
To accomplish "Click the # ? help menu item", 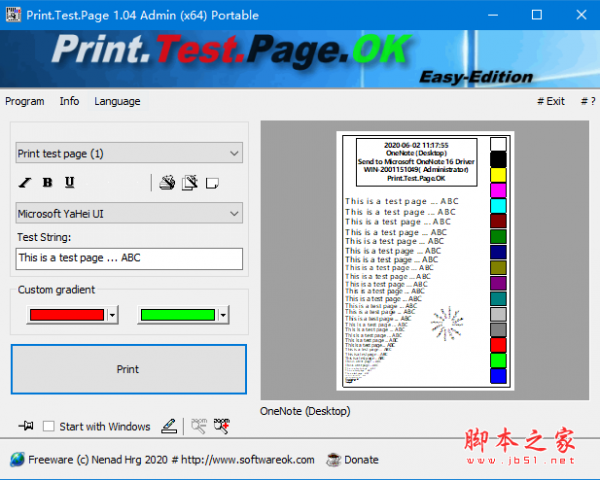I will [x=588, y=101].
